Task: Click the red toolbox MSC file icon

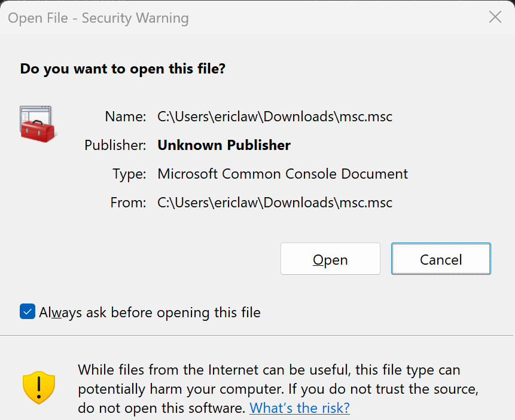Action: click(38, 124)
